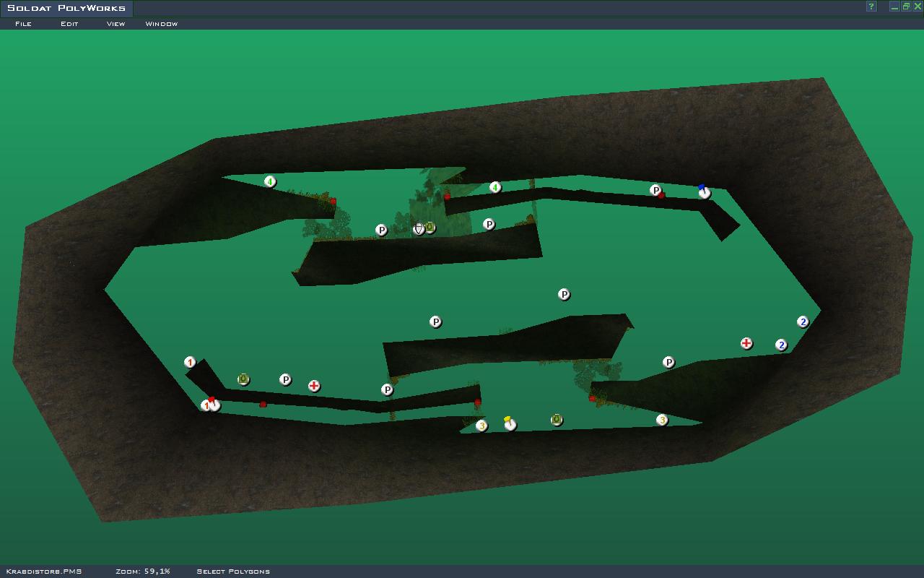Image resolution: width=924 pixels, height=578 pixels.
Task: Expand the View menu
Action: pos(115,24)
